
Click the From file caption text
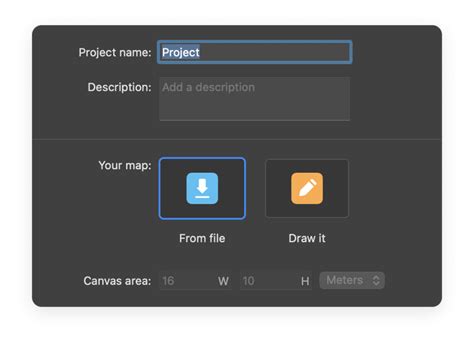tap(202, 238)
